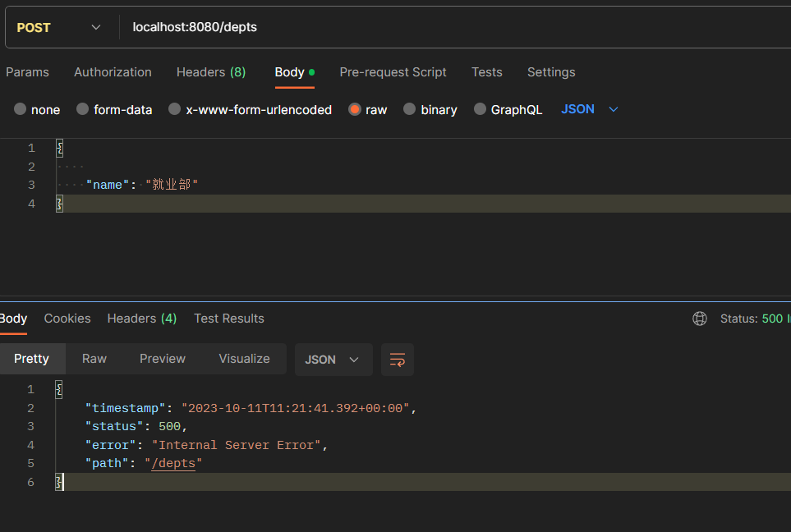
Task: Expand the request body JSON format dropdown
Action: point(590,109)
